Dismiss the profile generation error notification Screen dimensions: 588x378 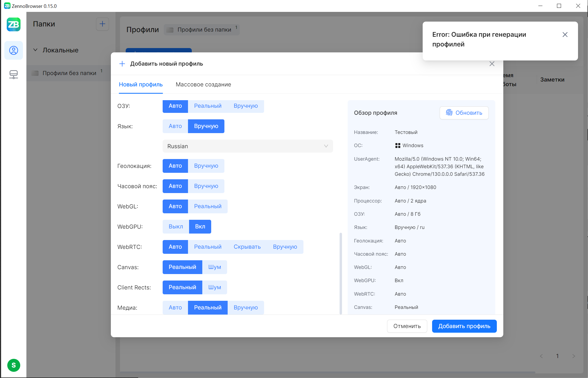click(x=565, y=35)
